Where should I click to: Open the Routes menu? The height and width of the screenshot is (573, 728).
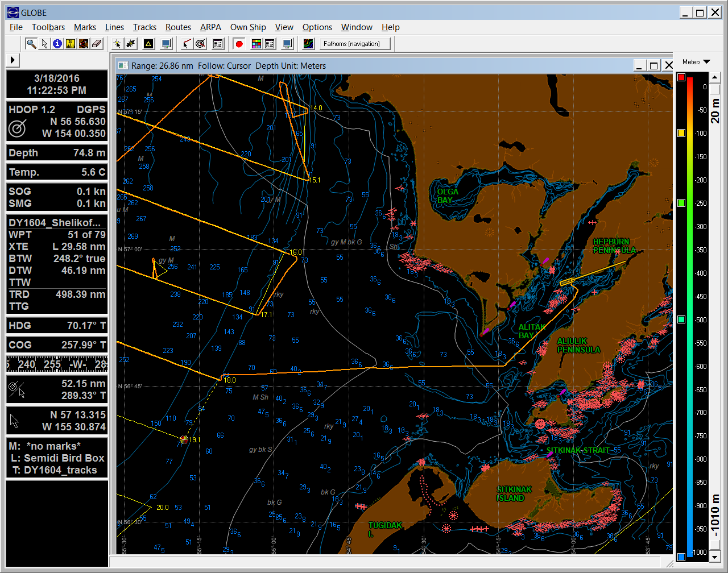pos(178,27)
